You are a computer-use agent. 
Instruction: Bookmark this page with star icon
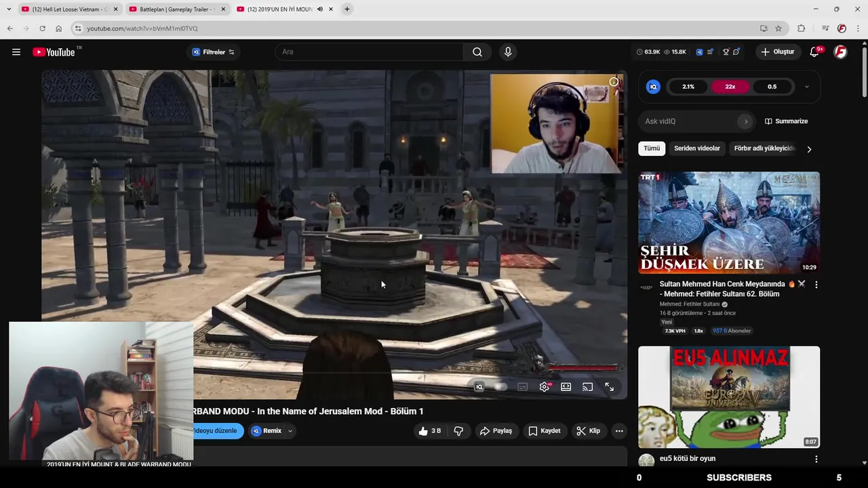tap(778, 28)
